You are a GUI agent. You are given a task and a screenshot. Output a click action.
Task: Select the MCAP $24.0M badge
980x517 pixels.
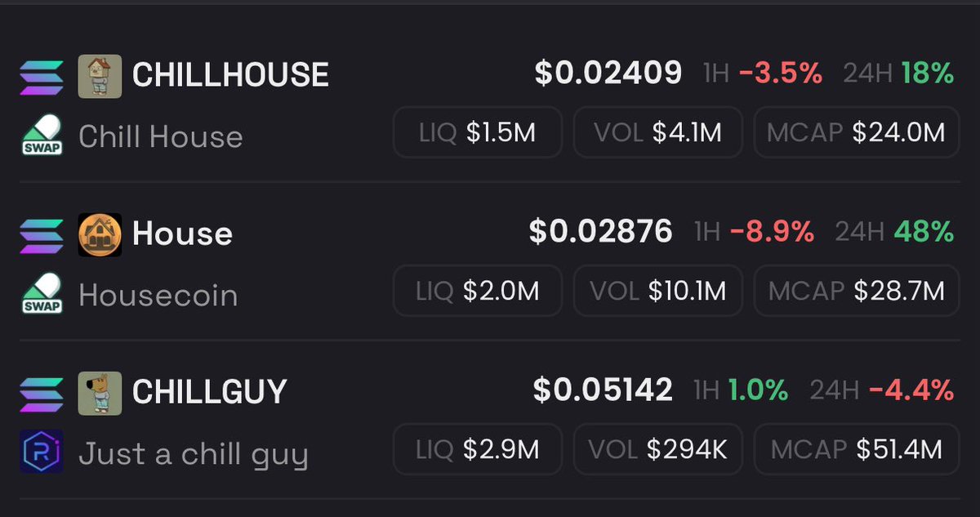[856, 132]
